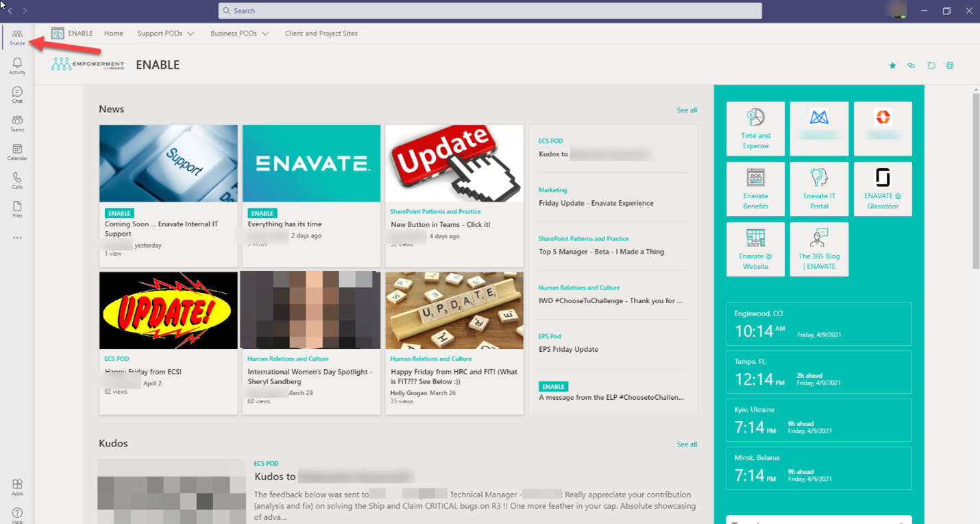This screenshot has height=524, width=980.
Task: Click the Kyiv, Ukraine clock card
Action: pyautogui.click(x=819, y=420)
